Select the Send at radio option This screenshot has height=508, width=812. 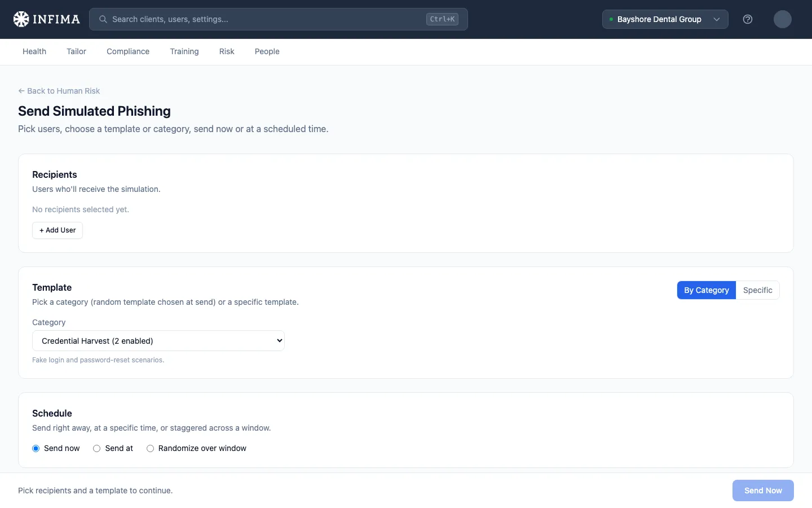point(97,448)
